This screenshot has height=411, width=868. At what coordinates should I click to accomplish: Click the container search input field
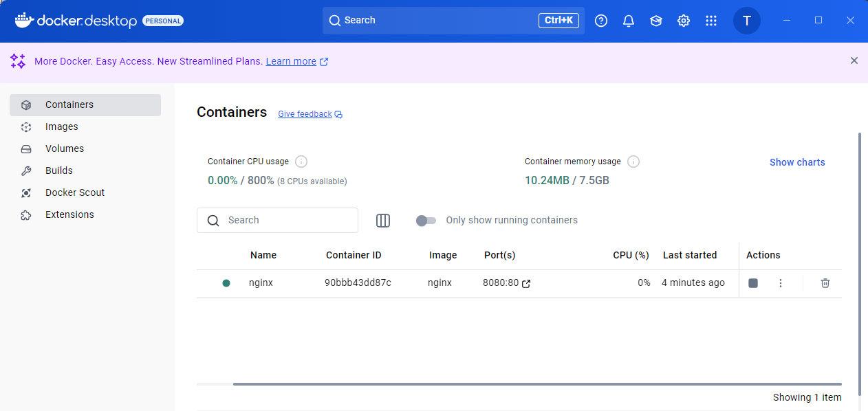(277, 221)
